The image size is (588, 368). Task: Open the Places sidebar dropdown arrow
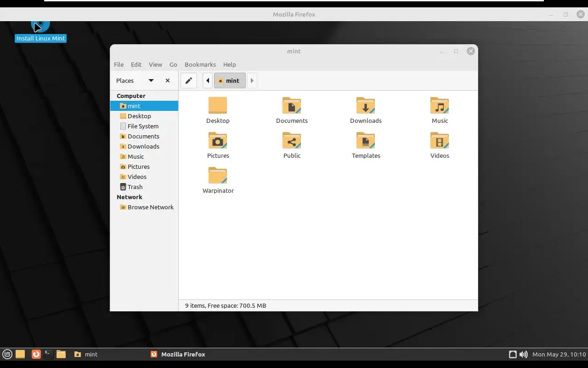[x=151, y=80]
